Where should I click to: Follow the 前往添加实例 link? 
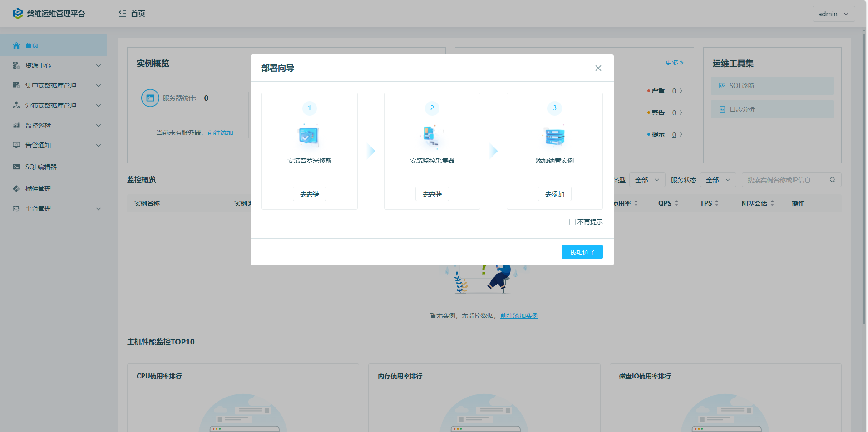[519, 315]
